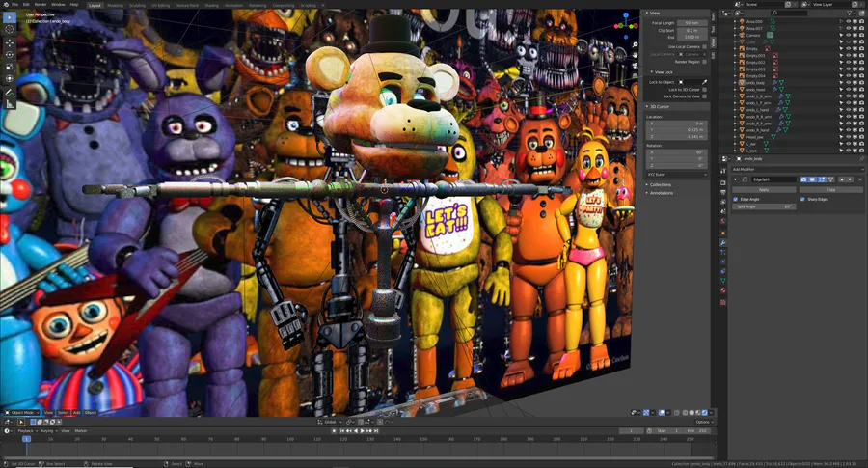Collapse the EdgeSplit modifier panel triangle
The height and width of the screenshot is (468, 868).
click(x=736, y=179)
